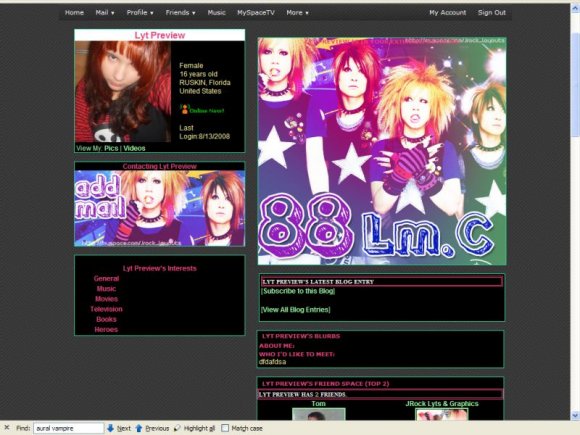Image resolution: width=580 pixels, height=435 pixels.
Task: Click General in the Interests box
Action: [x=106, y=279]
